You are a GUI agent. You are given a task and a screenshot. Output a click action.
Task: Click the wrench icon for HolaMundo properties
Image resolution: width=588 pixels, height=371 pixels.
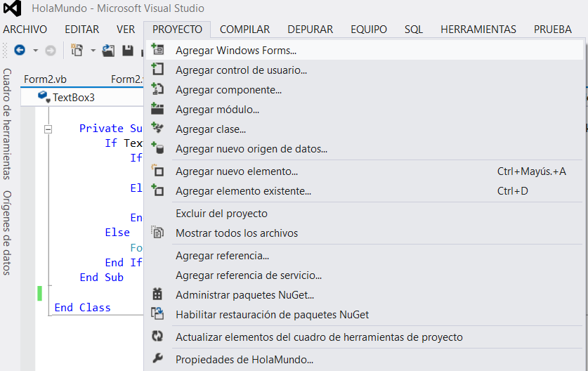click(x=158, y=360)
